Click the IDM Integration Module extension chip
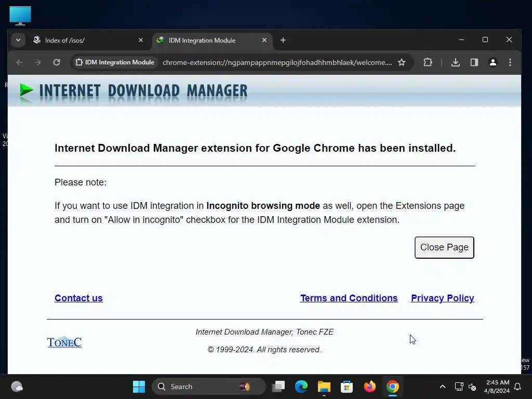532x399 pixels. pos(115,62)
